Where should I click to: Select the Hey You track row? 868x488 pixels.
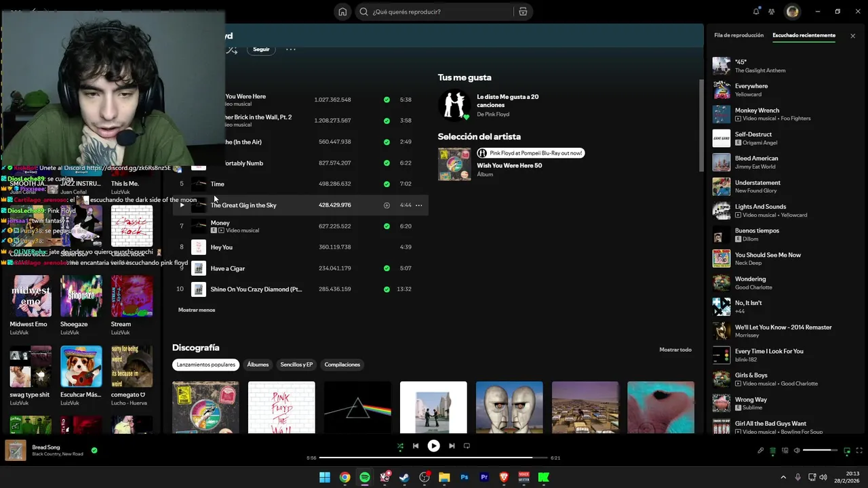pyautogui.click(x=300, y=247)
